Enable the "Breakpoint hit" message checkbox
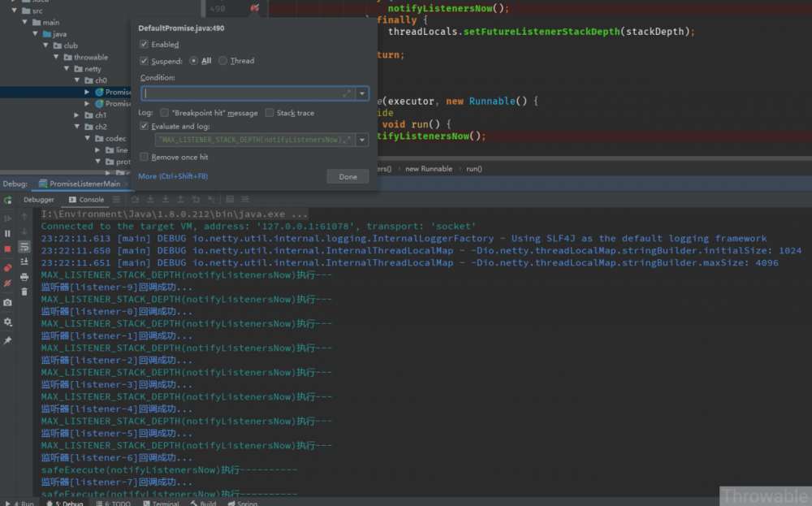The width and height of the screenshot is (812, 506). point(165,113)
